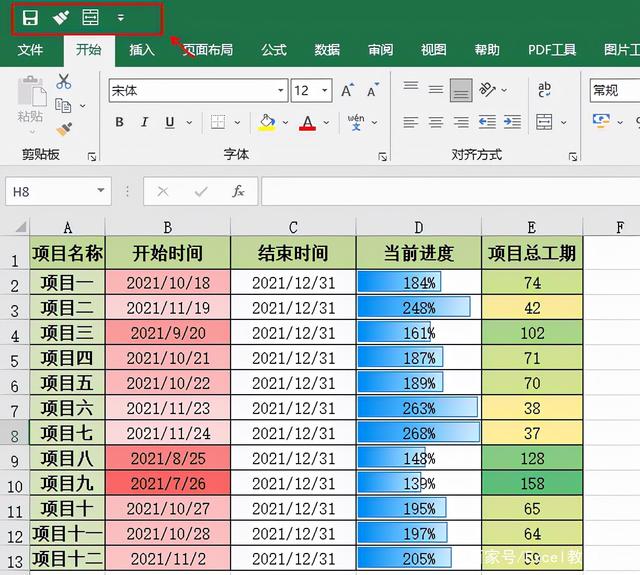
Task: Toggle Italic formatting
Action: [x=144, y=122]
